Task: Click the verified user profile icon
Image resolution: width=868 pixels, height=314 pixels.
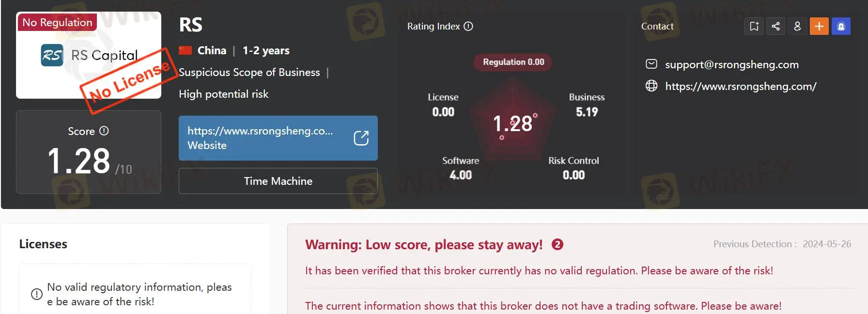Action: coord(797,26)
